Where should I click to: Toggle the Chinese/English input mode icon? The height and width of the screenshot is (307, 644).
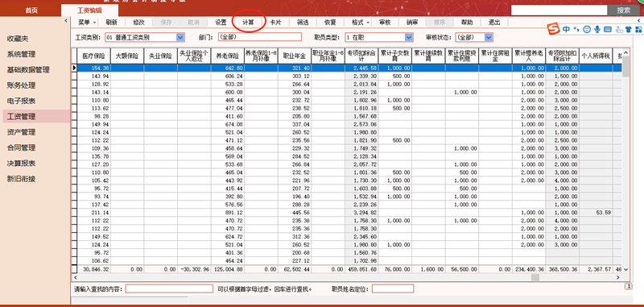click(567, 29)
